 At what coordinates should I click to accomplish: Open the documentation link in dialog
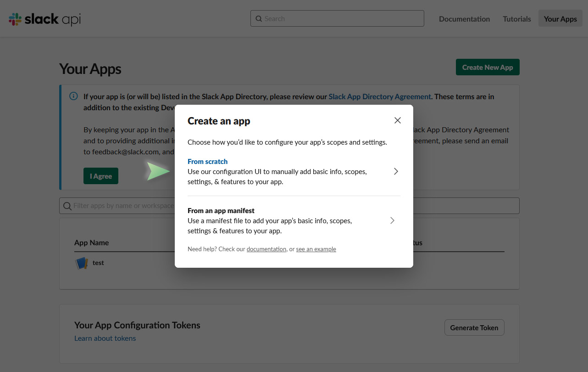tap(266, 249)
